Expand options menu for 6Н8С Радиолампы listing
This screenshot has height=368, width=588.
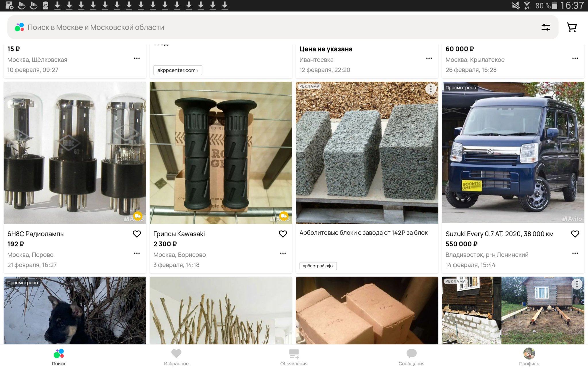(137, 253)
